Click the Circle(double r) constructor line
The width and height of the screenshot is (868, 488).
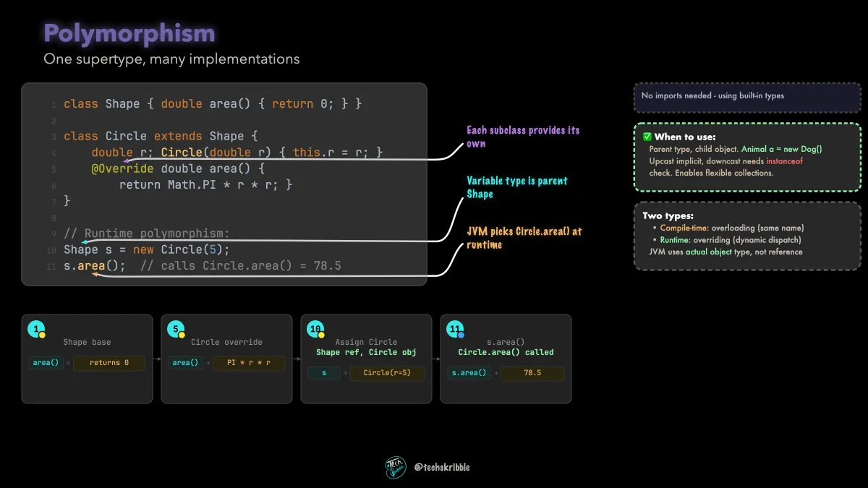(237, 153)
